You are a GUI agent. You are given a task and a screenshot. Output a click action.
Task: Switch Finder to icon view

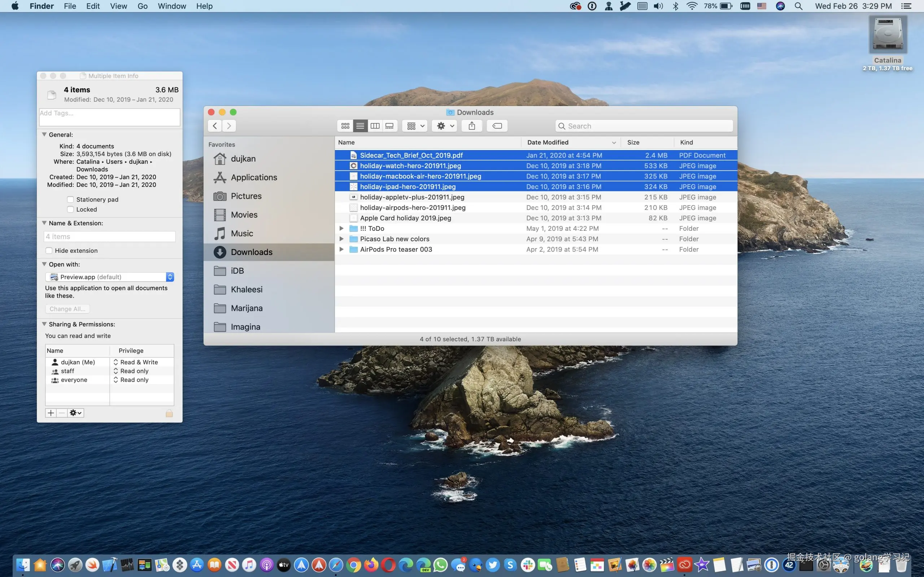pos(345,126)
